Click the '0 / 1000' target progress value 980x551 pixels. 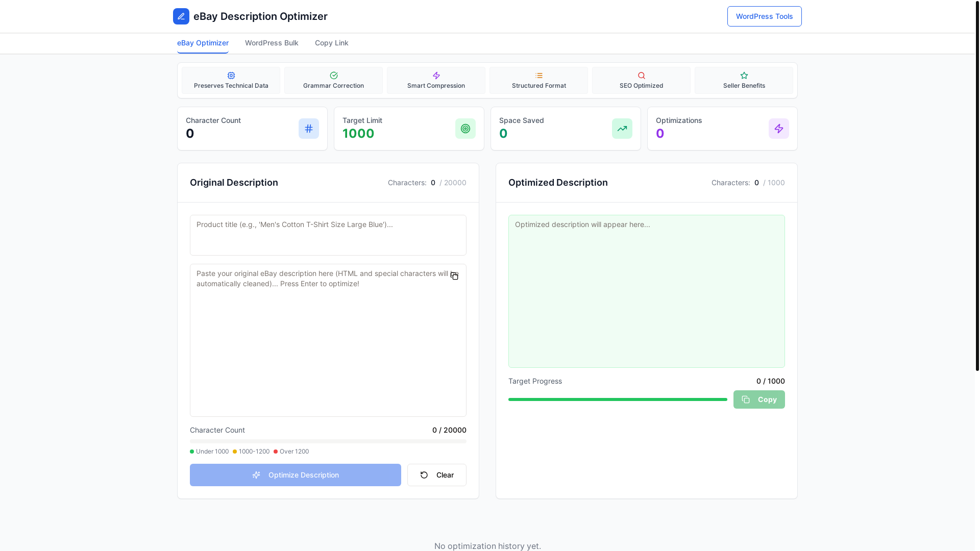click(x=771, y=381)
